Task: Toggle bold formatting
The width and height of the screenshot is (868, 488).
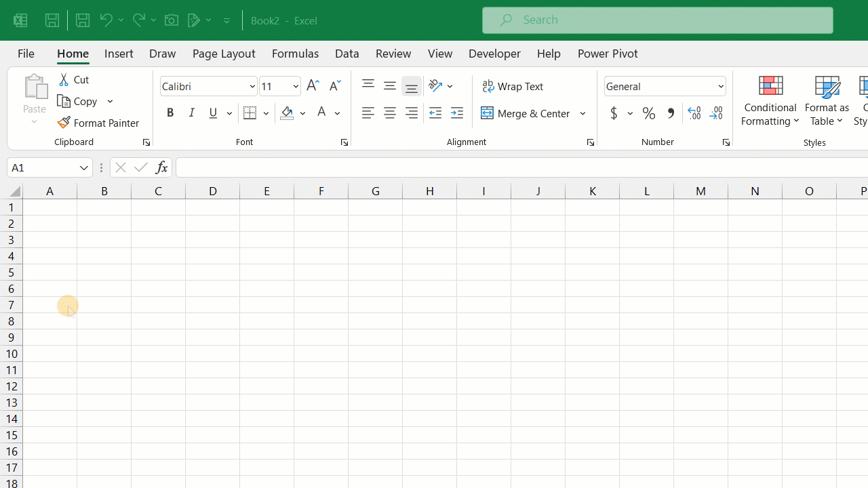Action: [170, 113]
